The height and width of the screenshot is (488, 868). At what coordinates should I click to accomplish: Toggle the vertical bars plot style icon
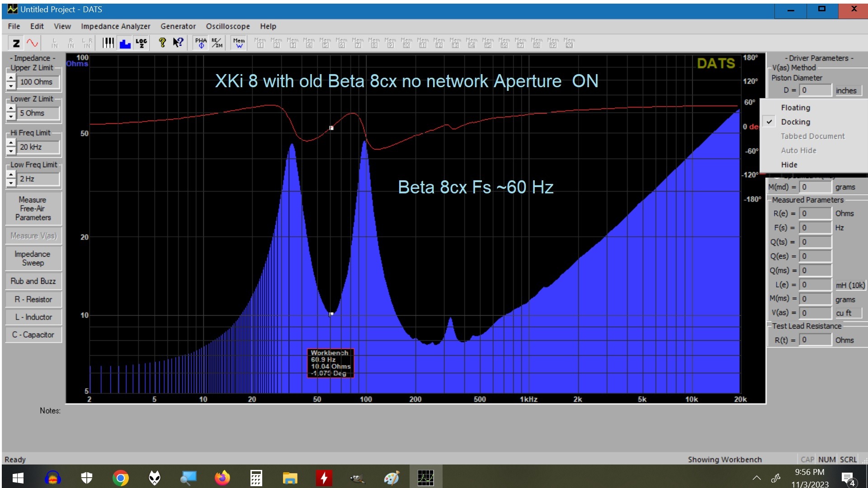coord(108,43)
